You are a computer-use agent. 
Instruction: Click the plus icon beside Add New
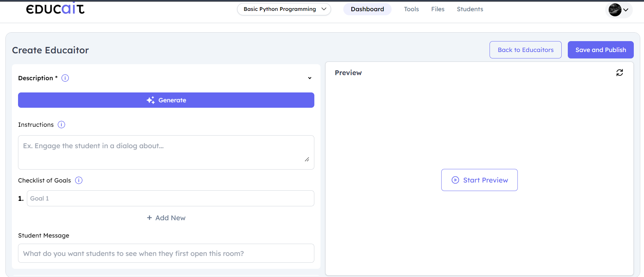tap(149, 218)
